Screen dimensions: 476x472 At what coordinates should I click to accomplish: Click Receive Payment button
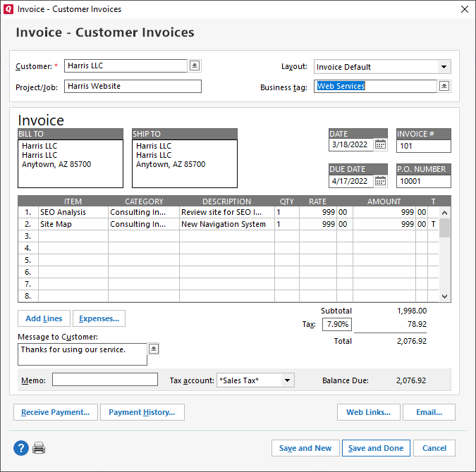point(56,412)
